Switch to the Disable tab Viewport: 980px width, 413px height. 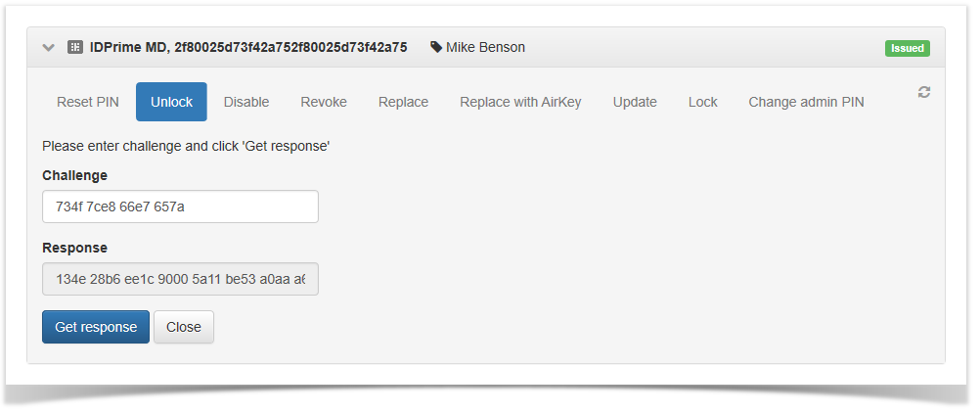tap(246, 102)
